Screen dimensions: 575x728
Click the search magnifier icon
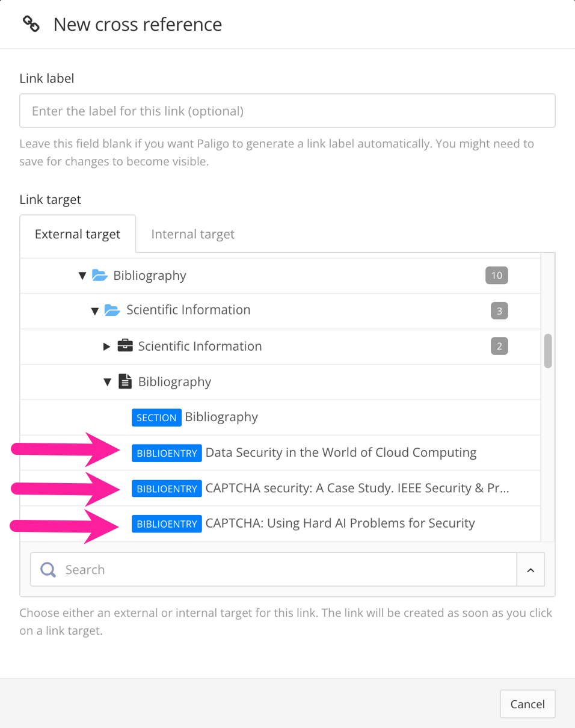pyautogui.click(x=48, y=569)
